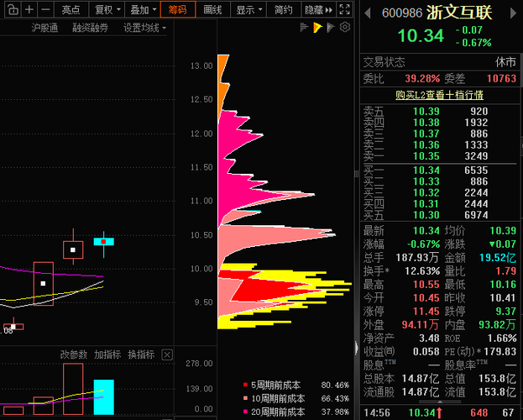Activate the 画线 drawing tool
523x420 pixels.
(x=212, y=9)
